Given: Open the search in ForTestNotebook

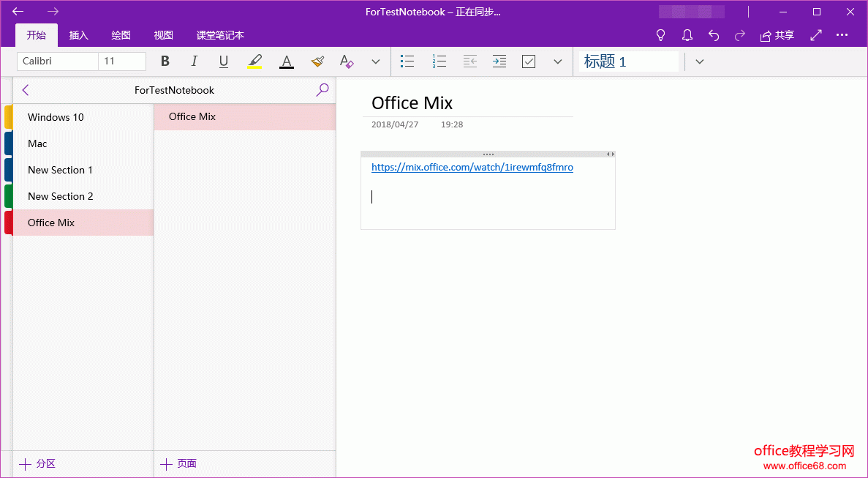Looking at the screenshot, I should pos(322,89).
